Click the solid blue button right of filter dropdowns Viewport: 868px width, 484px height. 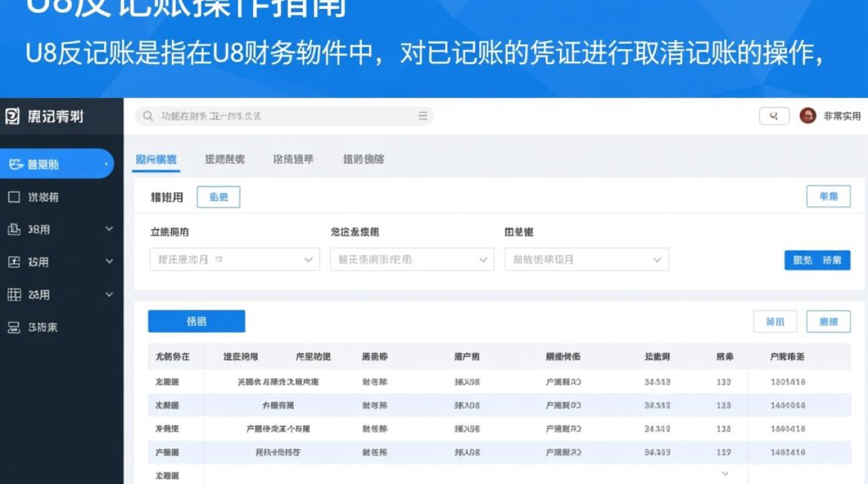pos(817,260)
